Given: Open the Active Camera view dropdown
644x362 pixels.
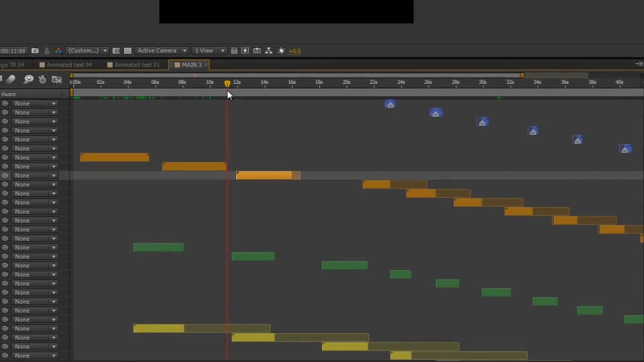Looking at the screenshot, I should pos(162,50).
